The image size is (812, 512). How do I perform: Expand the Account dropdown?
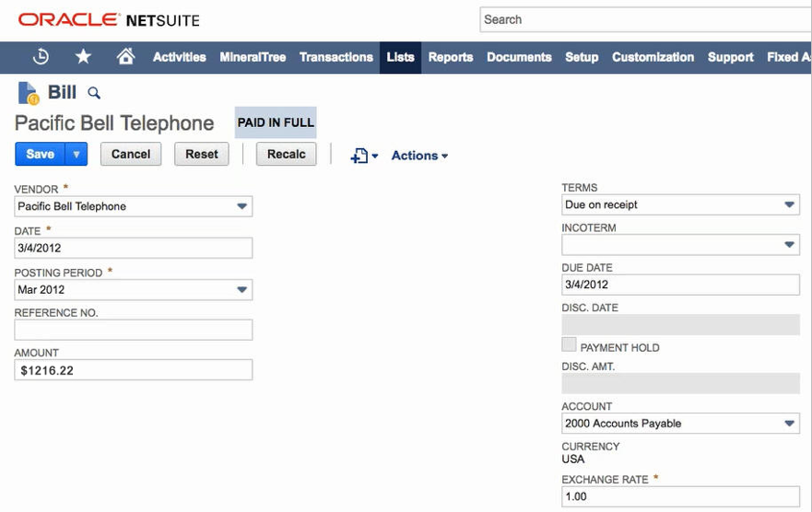[789, 424]
